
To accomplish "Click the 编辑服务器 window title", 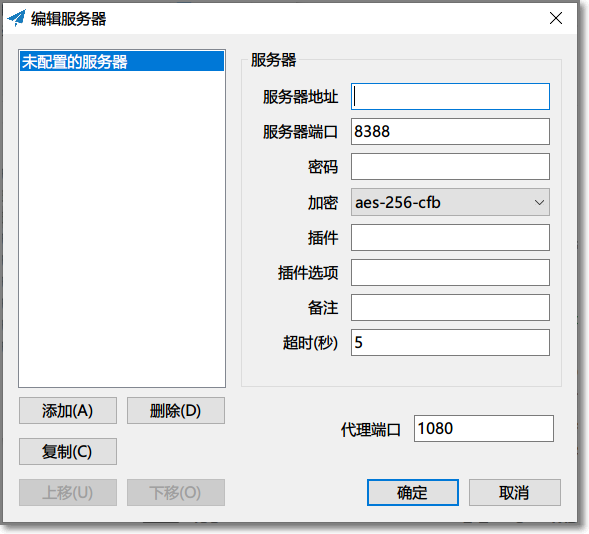I will pyautogui.click(x=68, y=19).
